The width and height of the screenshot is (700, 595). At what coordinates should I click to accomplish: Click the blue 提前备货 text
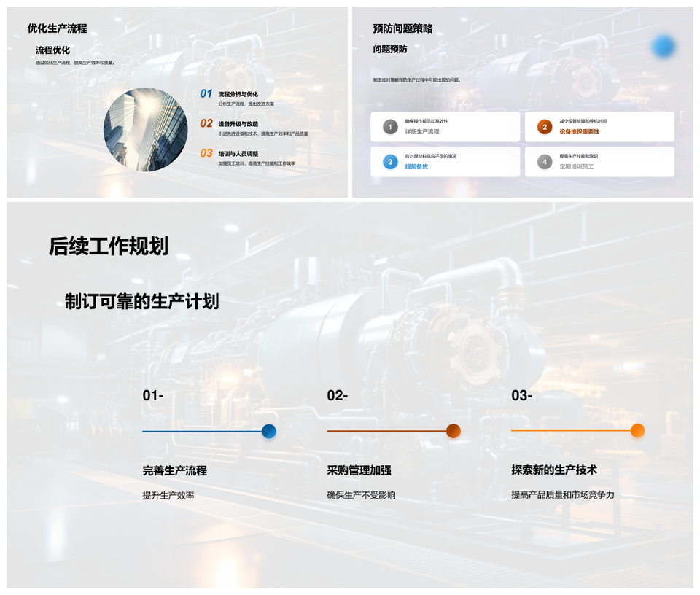[416, 167]
